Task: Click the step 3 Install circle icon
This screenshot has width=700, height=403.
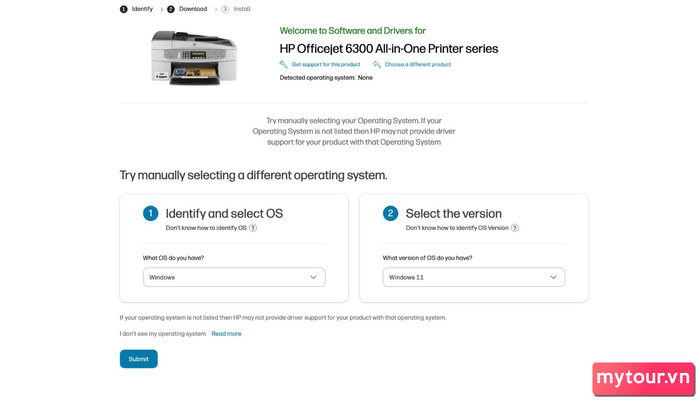Action: [x=225, y=9]
